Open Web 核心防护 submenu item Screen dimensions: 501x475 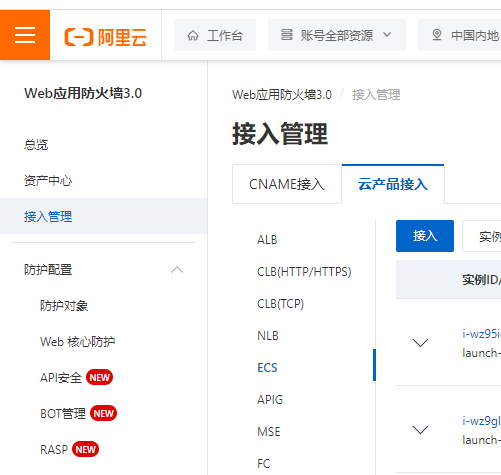(x=78, y=342)
